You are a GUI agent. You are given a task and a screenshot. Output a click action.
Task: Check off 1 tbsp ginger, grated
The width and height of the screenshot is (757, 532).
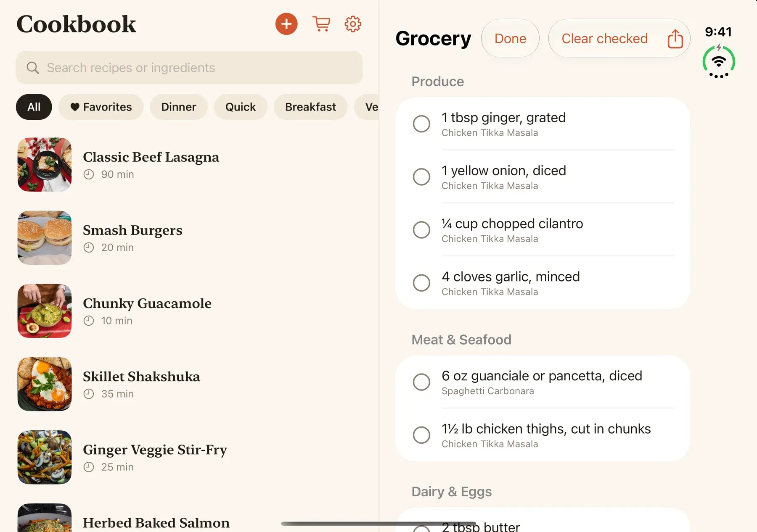tap(421, 124)
